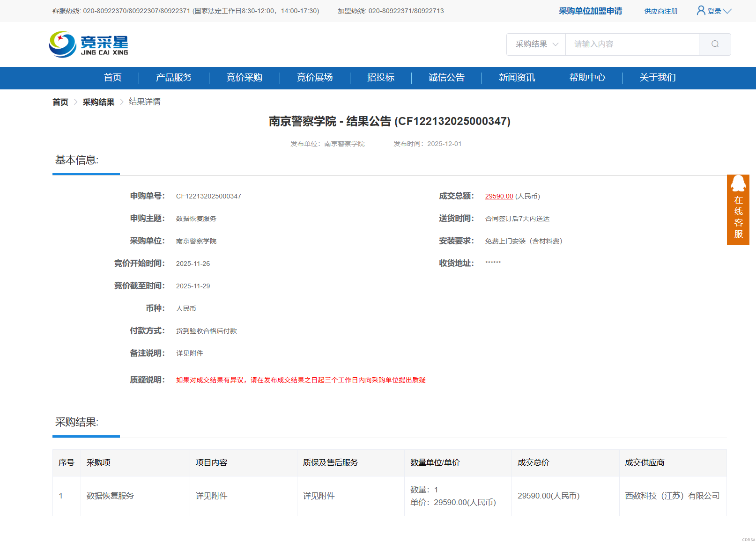The width and height of the screenshot is (756, 542).
Task: Switch to the 招投标 navigation tab
Action: (x=380, y=78)
